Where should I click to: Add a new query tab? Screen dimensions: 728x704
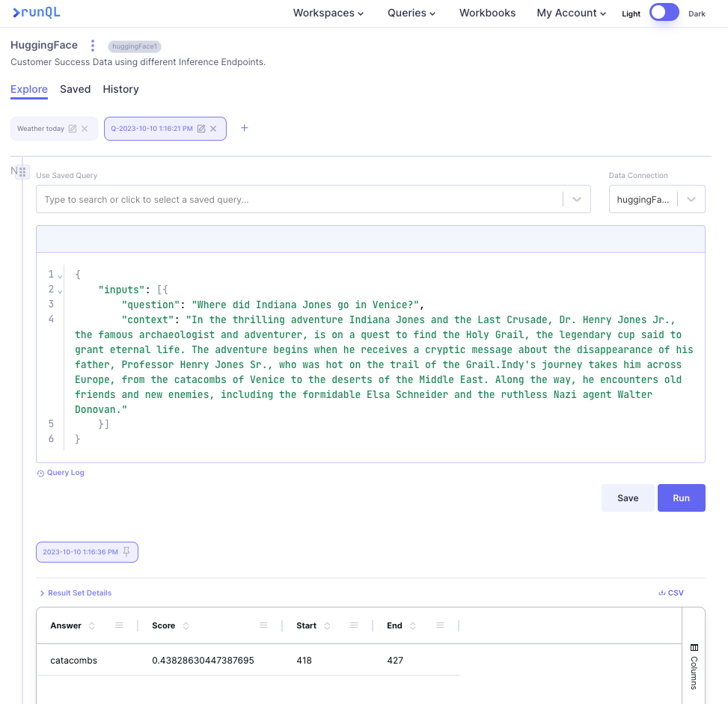click(x=244, y=128)
